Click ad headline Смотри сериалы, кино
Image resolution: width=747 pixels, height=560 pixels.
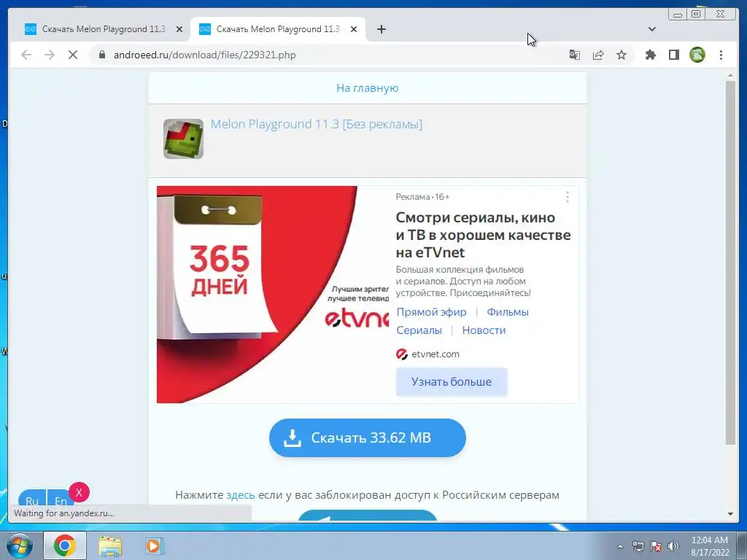[x=483, y=235]
